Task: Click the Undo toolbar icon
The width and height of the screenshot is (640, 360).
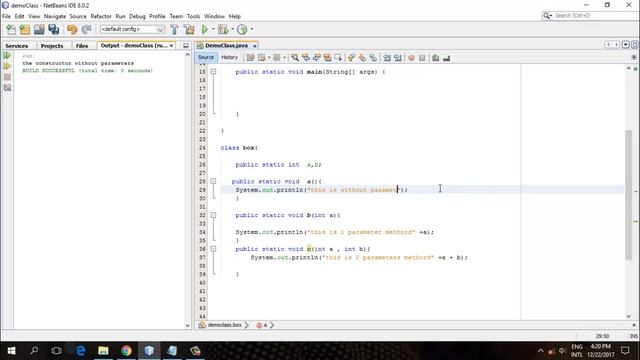Action: [72, 29]
